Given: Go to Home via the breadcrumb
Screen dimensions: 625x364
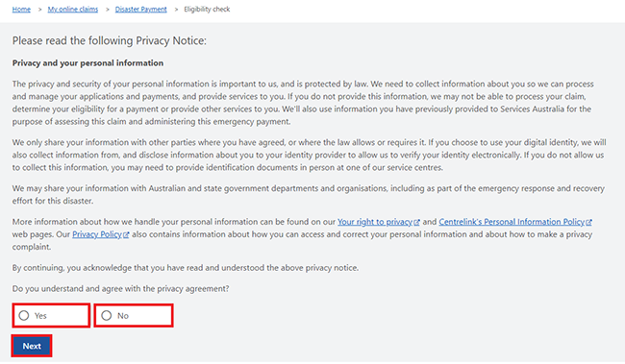Looking at the screenshot, I should (x=21, y=10).
